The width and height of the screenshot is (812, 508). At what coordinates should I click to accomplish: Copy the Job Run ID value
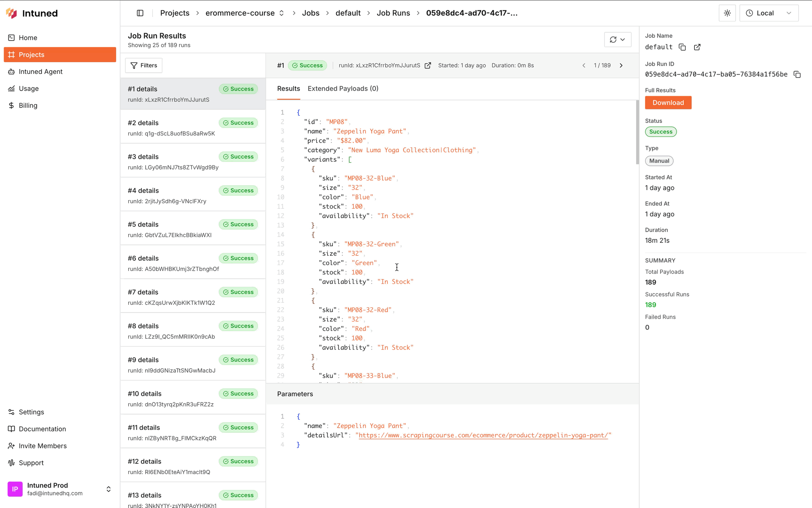point(797,74)
